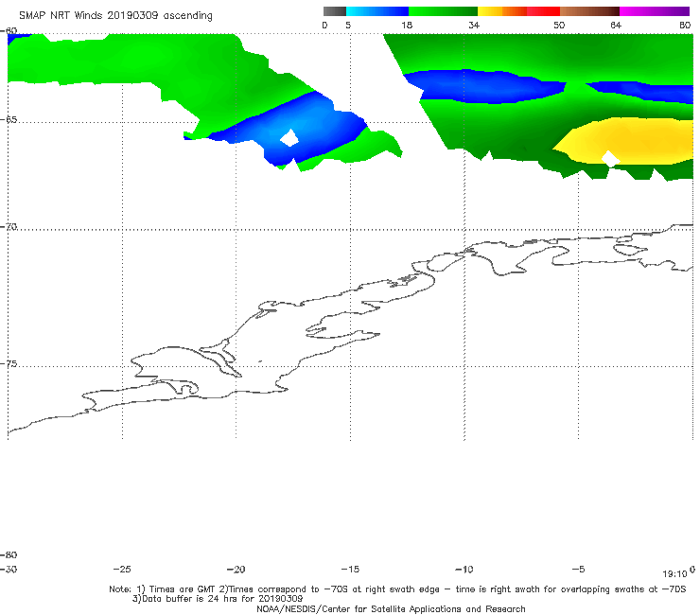This screenshot has width=700, height=615.
Task: Click the longitude label "-20"
Action: tap(236, 569)
